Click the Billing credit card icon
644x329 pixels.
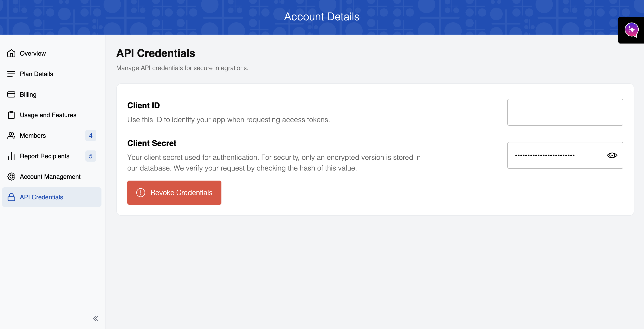click(x=11, y=94)
